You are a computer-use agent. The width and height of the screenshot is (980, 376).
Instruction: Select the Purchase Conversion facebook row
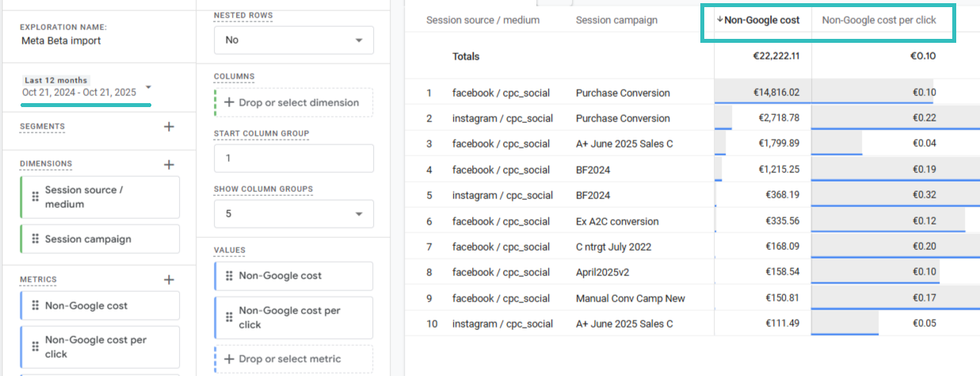tap(623, 93)
